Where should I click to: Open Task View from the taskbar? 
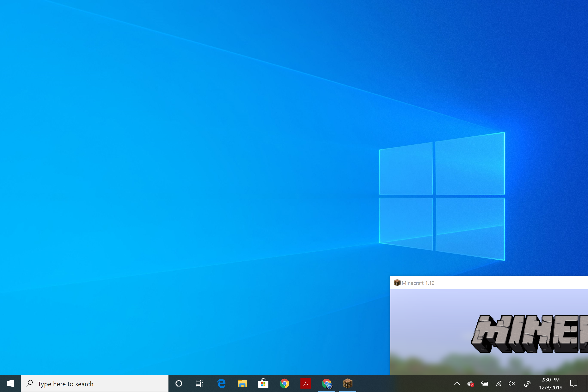coord(199,383)
